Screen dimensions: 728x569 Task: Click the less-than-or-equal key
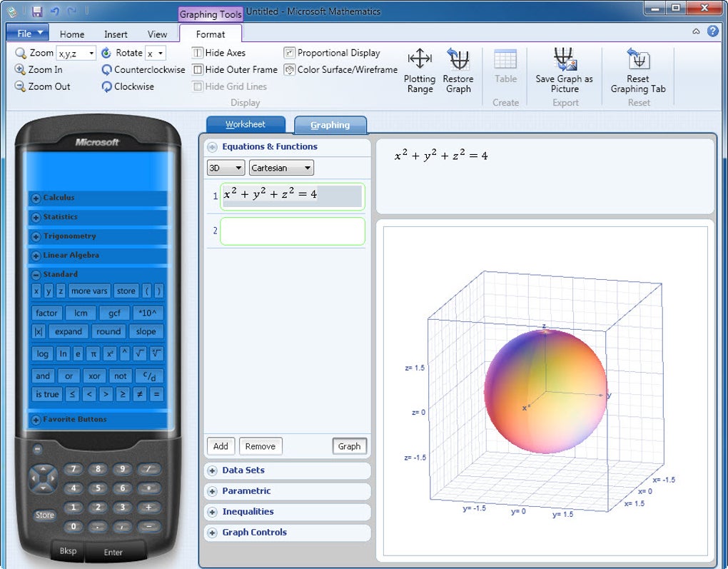pyautogui.click(x=71, y=394)
